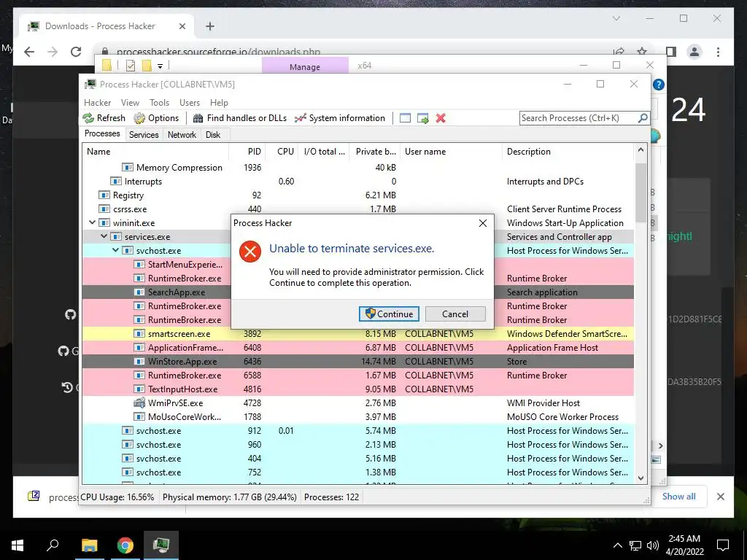Open the Help menu

click(219, 103)
